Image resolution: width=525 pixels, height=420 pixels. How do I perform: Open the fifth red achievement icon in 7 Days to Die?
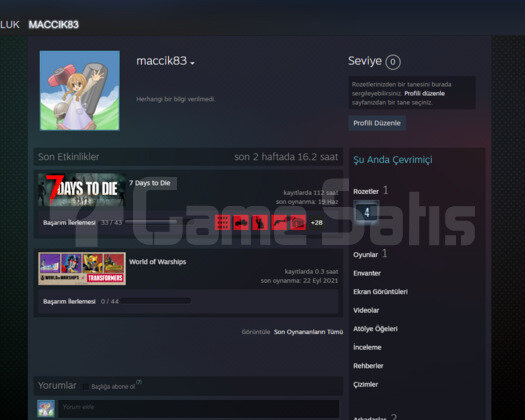[x=298, y=222]
